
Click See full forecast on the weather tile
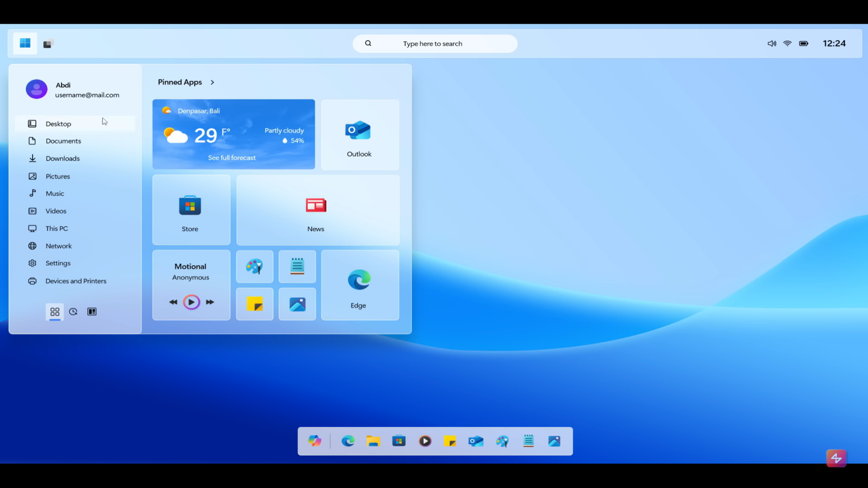pos(232,157)
